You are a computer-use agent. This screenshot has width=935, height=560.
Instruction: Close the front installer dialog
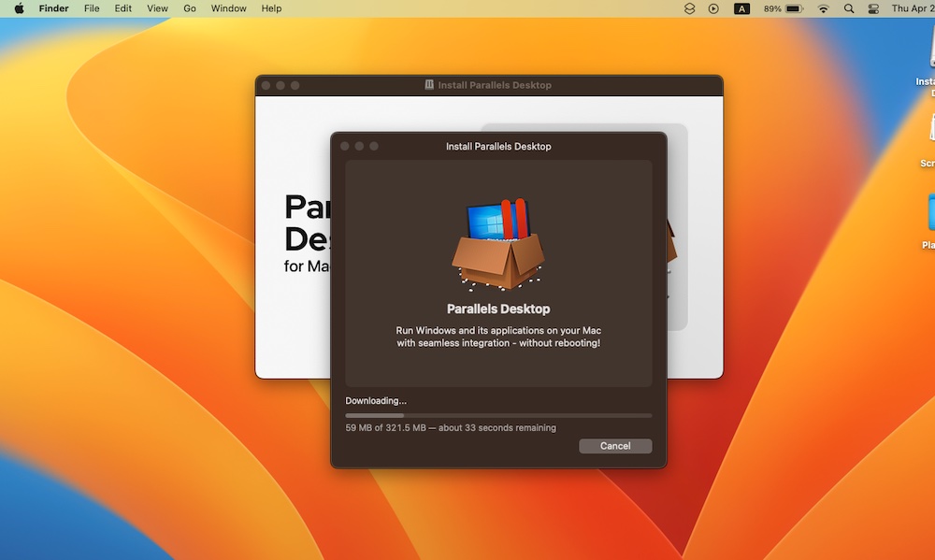point(345,146)
